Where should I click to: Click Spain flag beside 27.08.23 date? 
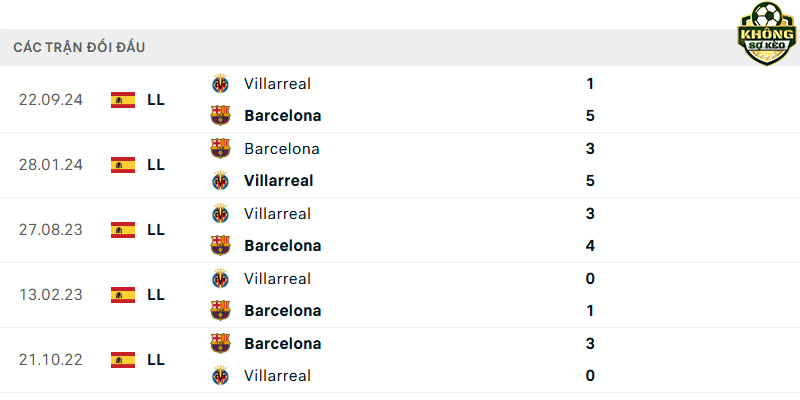[x=123, y=230]
